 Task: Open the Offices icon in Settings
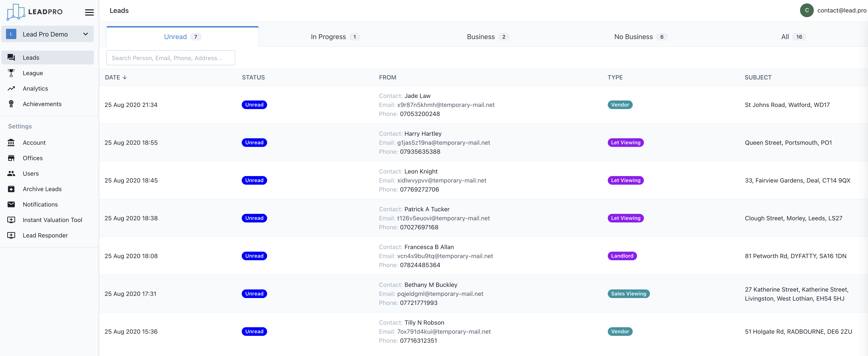pos(11,158)
